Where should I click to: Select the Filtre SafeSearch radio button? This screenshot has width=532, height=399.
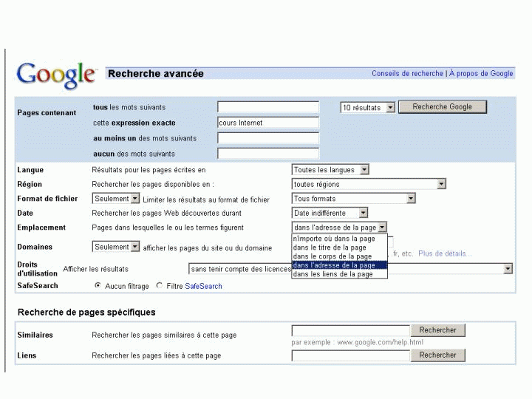point(159,286)
